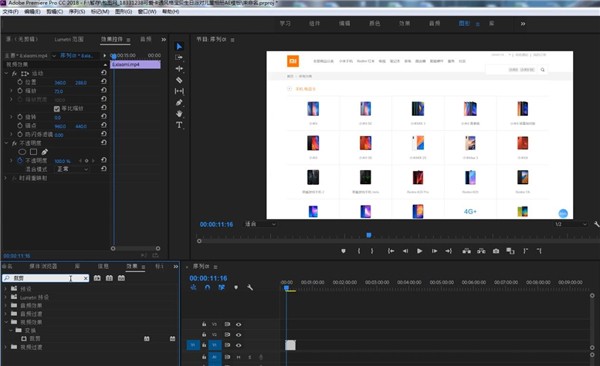Click the Play button in program monitor
Screen dimensions: 600x366
click(420, 251)
